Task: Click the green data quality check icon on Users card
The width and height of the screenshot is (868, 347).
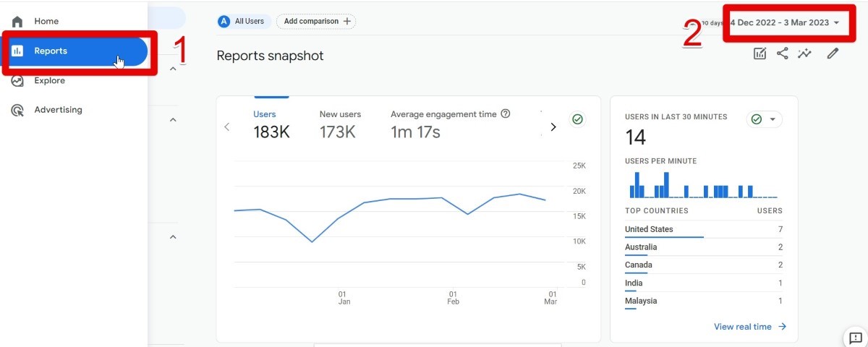Action: (577, 119)
